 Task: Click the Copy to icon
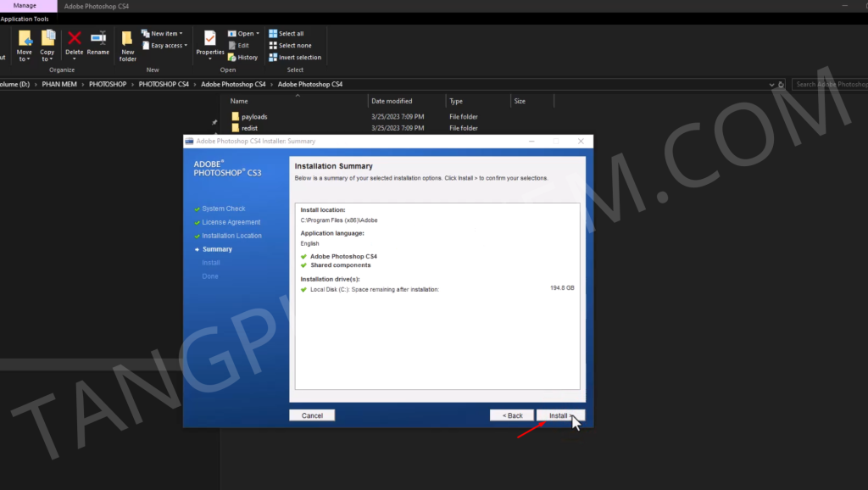(x=47, y=44)
